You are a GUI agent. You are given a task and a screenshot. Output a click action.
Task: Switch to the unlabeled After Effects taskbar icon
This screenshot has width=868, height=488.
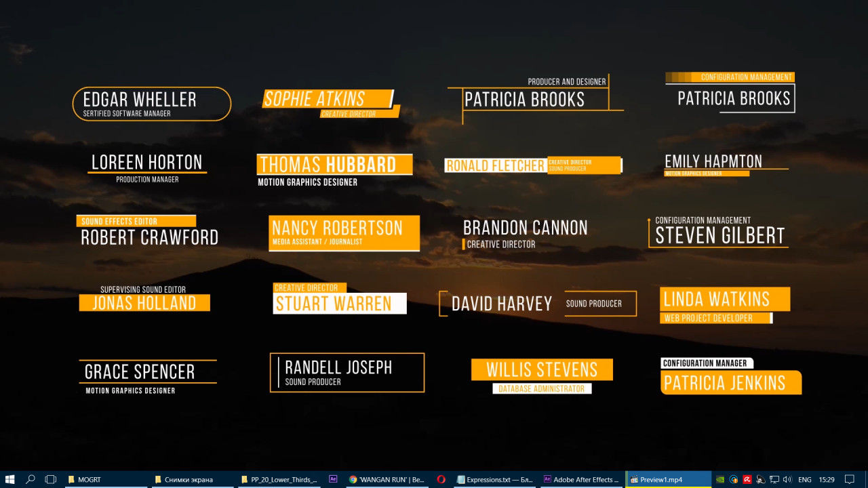pos(333,479)
